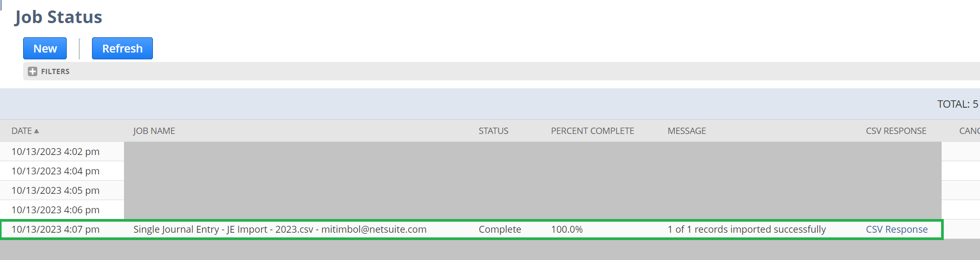Toggle the DATE sort arrow
Image resolution: width=980 pixels, height=260 pixels.
click(36, 131)
